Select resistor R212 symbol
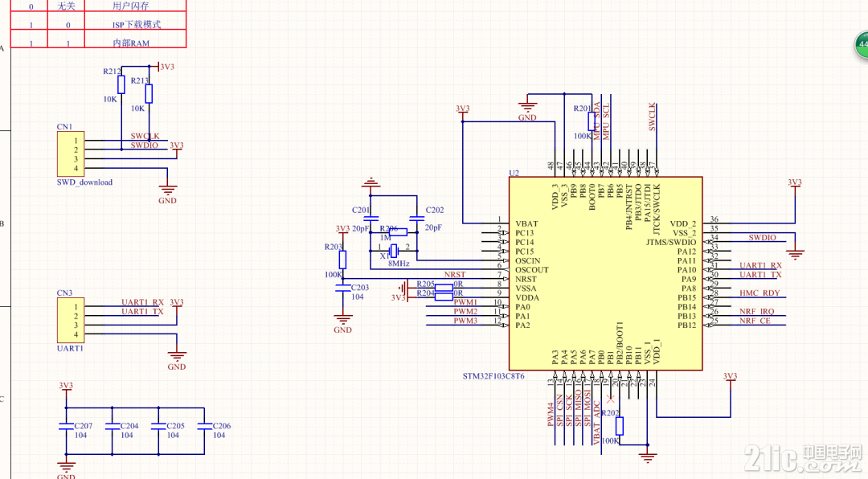The width and height of the screenshot is (868, 479). tap(121, 84)
